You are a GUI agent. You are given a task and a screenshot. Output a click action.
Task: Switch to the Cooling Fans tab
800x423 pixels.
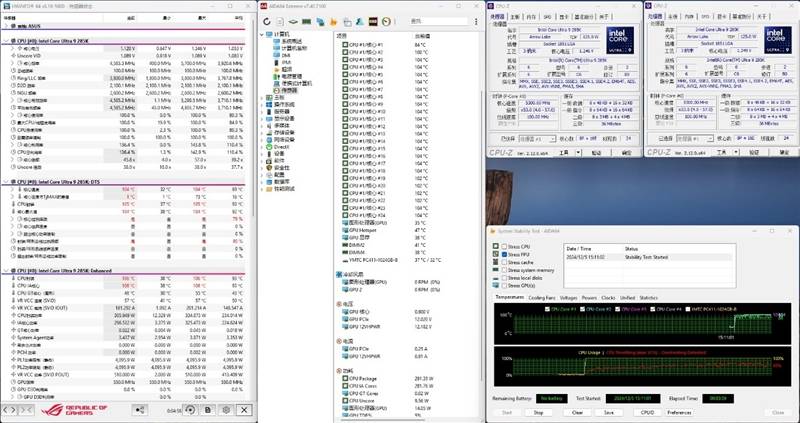542,298
